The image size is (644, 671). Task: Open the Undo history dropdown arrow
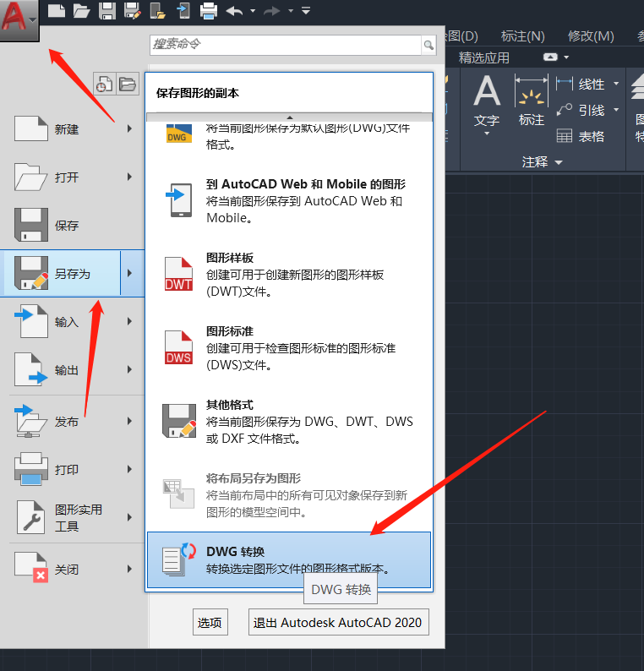[253, 11]
